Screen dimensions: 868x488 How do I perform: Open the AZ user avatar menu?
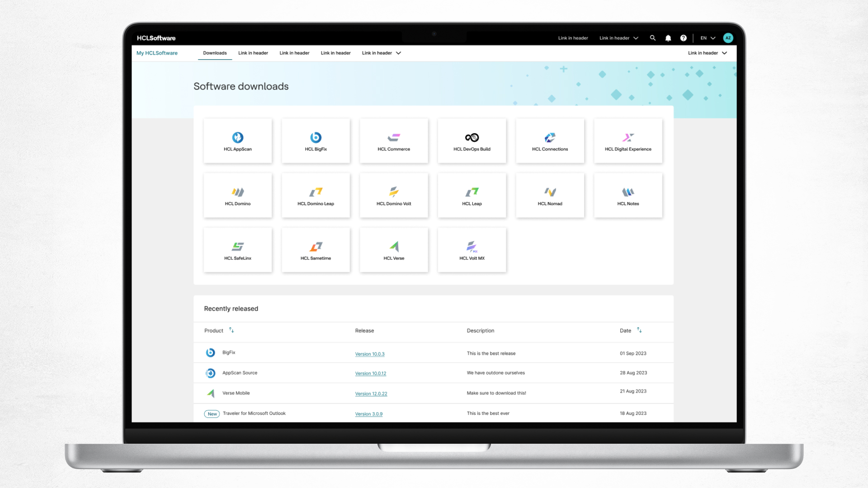point(728,38)
